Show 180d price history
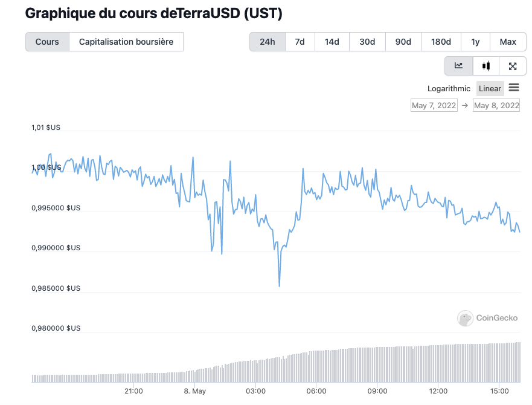This screenshot has width=532, height=405. pos(441,42)
